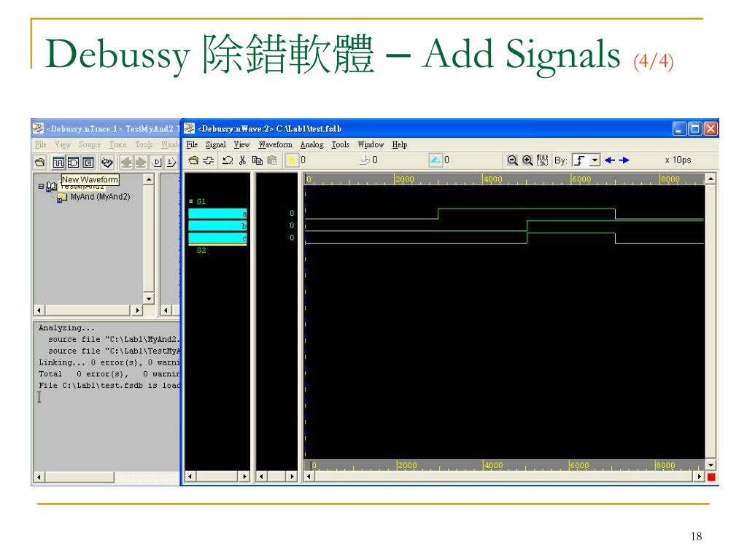Image resolution: width=747 pixels, height=560 pixels.
Task: Open File menu in nTrace window
Action: click(x=41, y=144)
